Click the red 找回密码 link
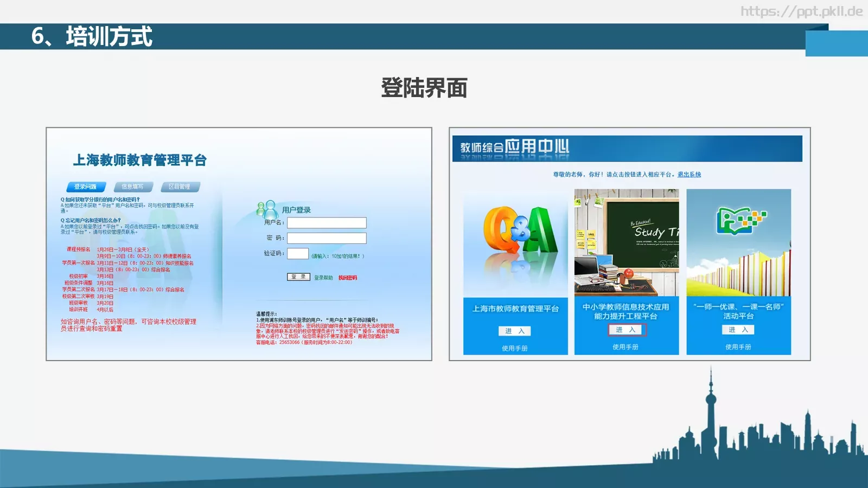 pyautogui.click(x=348, y=278)
